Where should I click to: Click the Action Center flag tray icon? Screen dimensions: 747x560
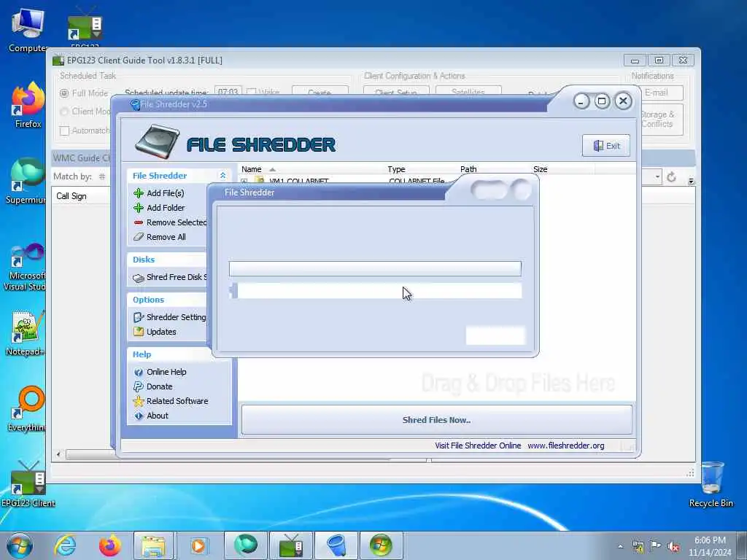tap(656, 546)
